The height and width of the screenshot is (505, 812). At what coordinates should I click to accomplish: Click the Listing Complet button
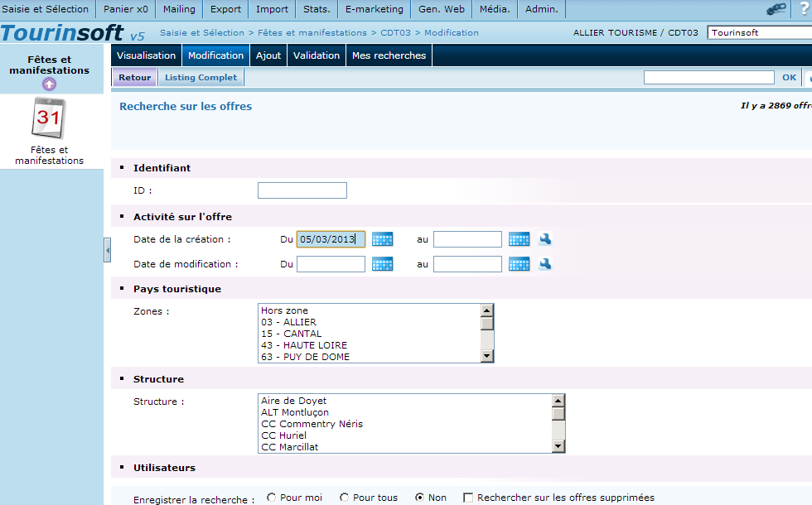click(x=201, y=78)
